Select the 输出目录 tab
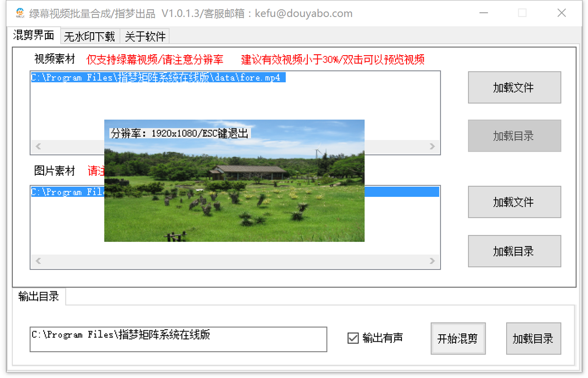588x378 pixels. tap(39, 297)
